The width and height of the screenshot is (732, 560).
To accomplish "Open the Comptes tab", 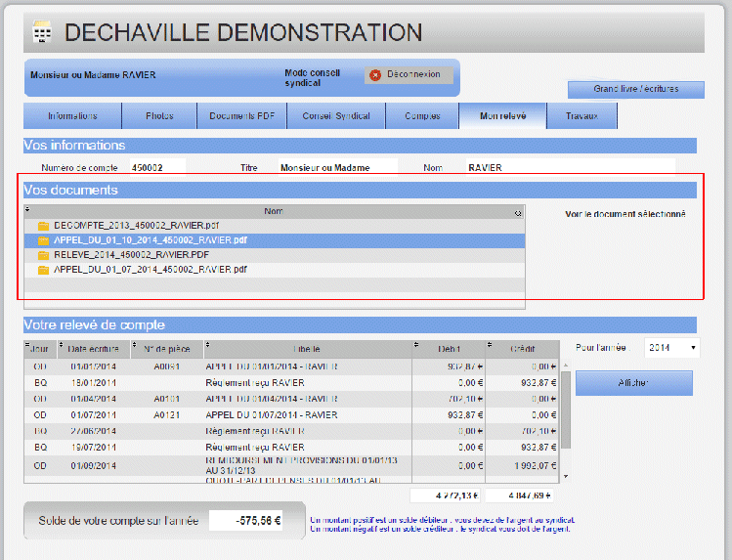I will (422, 115).
